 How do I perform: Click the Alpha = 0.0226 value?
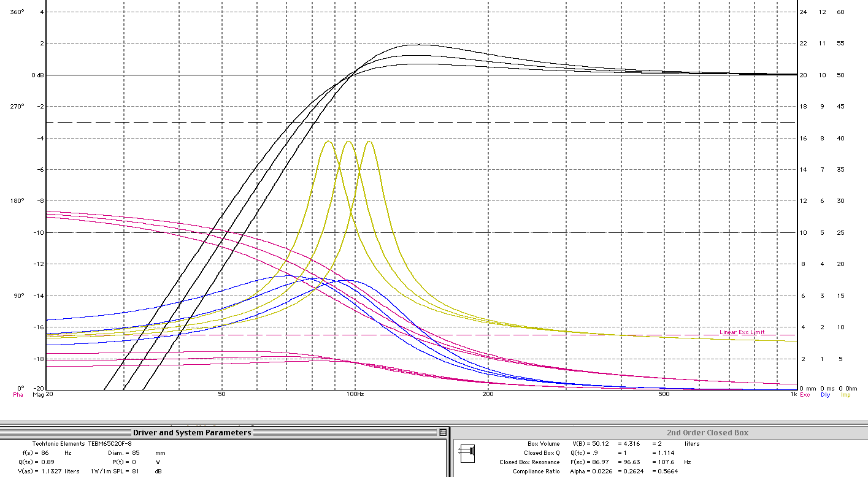pyautogui.click(x=592, y=471)
